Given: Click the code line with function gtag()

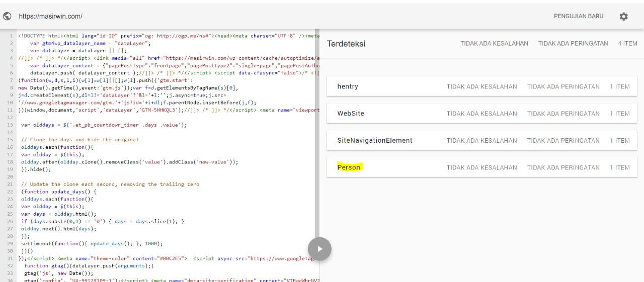Looking at the screenshot, I should click(89, 266).
